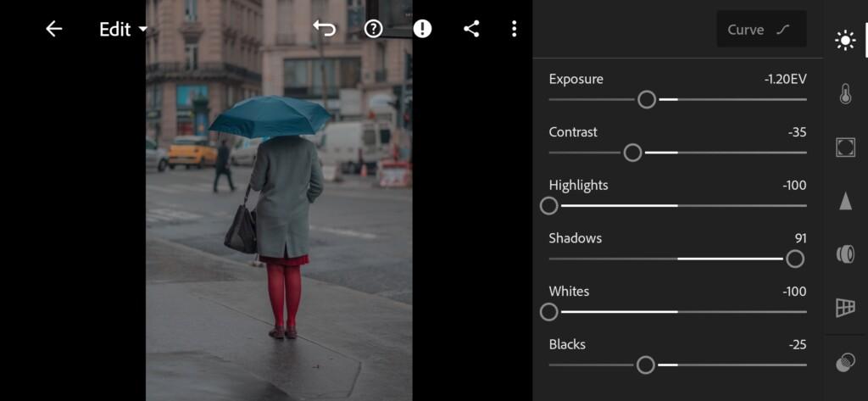Select the Light panel sun icon

845,41
